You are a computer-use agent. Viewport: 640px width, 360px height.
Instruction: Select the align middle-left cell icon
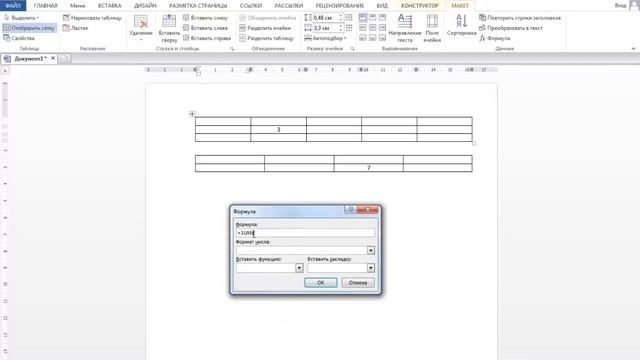tap(363, 28)
